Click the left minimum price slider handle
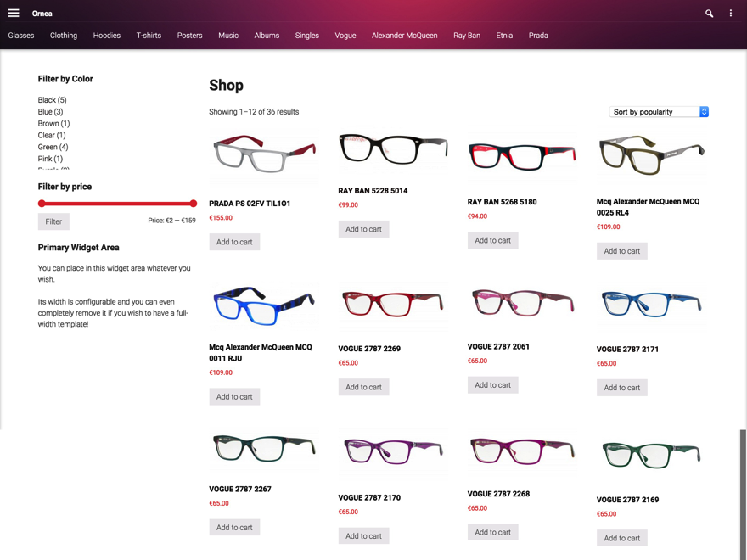The width and height of the screenshot is (747, 560). (x=42, y=204)
